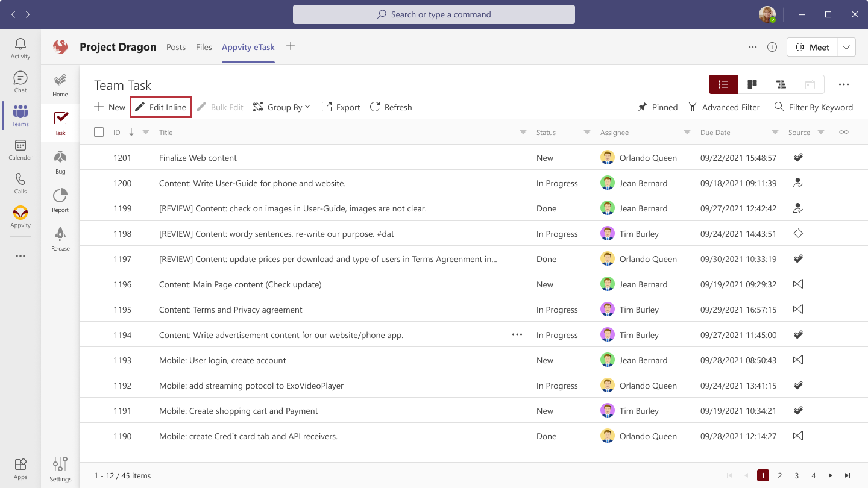Screen dimensions: 868x488
Task: Refresh the Team Task list
Action: (x=391, y=107)
